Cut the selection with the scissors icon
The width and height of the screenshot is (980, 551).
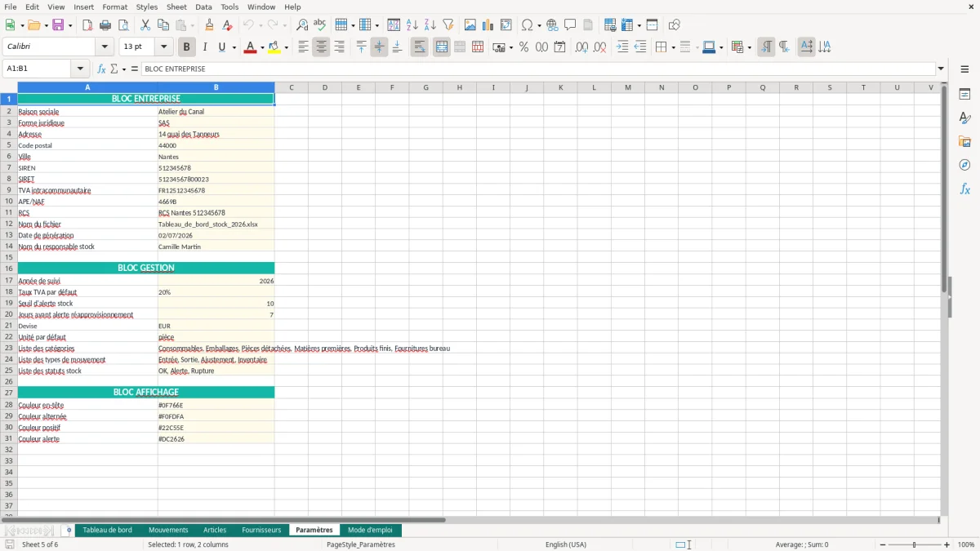pyautogui.click(x=145, y=25)
